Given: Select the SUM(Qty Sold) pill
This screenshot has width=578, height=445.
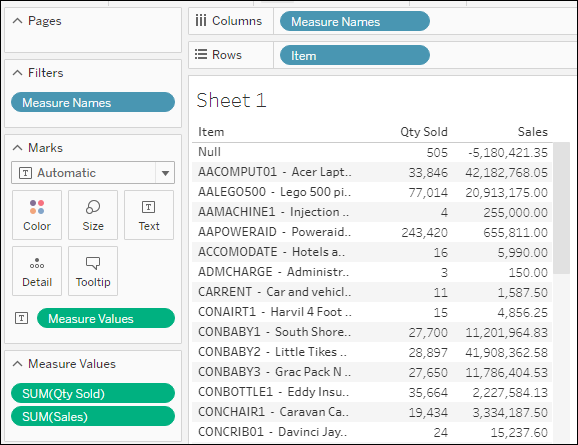Looking at the screenshot, I should (93, 393).
